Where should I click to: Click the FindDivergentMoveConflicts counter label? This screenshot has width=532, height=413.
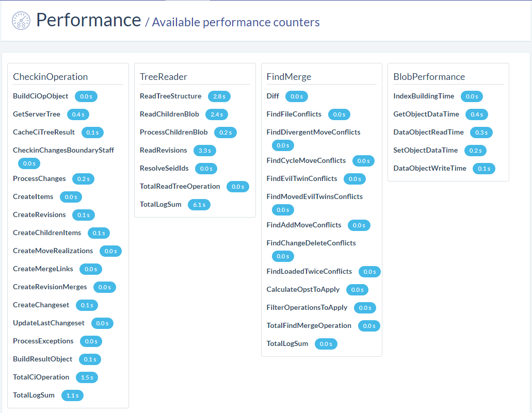314,132
